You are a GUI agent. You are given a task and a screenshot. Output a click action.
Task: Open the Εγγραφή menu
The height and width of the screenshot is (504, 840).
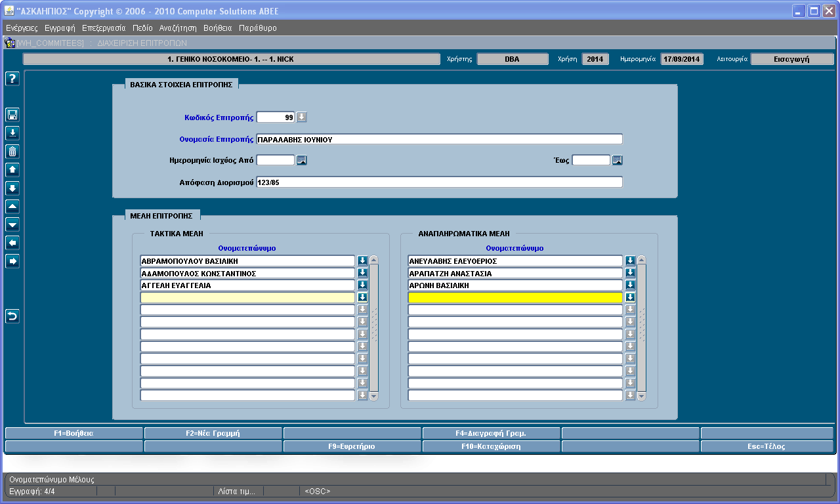(x=60, y=28)
